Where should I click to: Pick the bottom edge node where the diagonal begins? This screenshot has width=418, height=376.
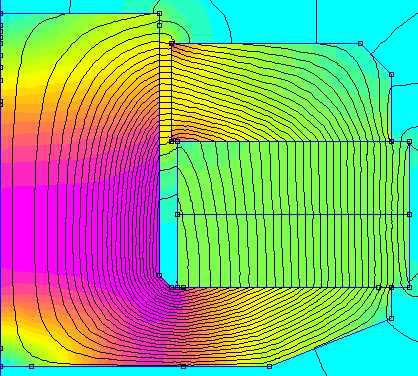coord(269,367)
